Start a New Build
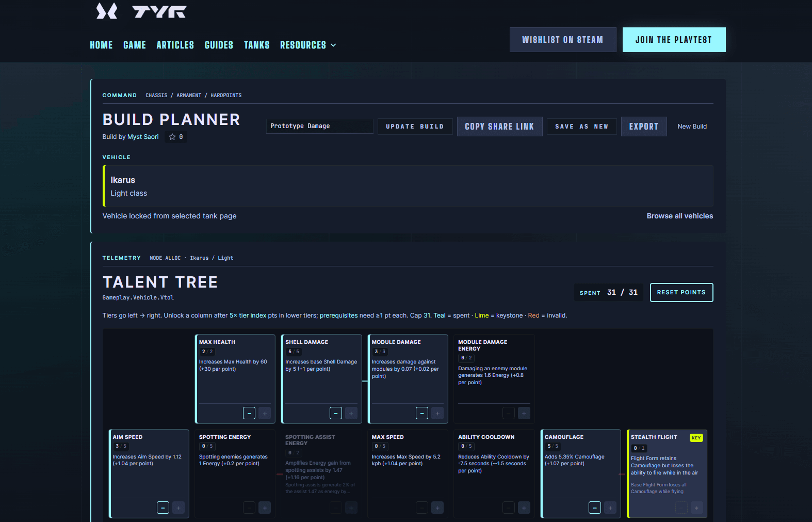The width and height of the screenshot is (812, 522). [x=692, y=126]
